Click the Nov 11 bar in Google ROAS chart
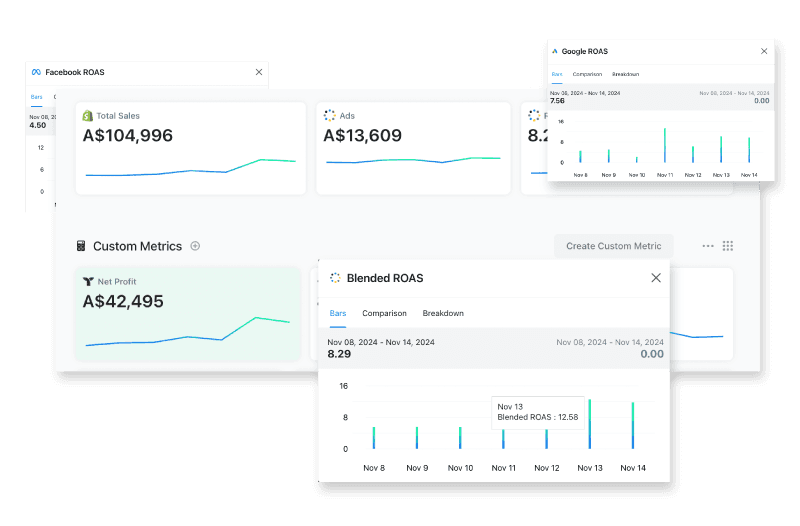 [x=665, y=145]
